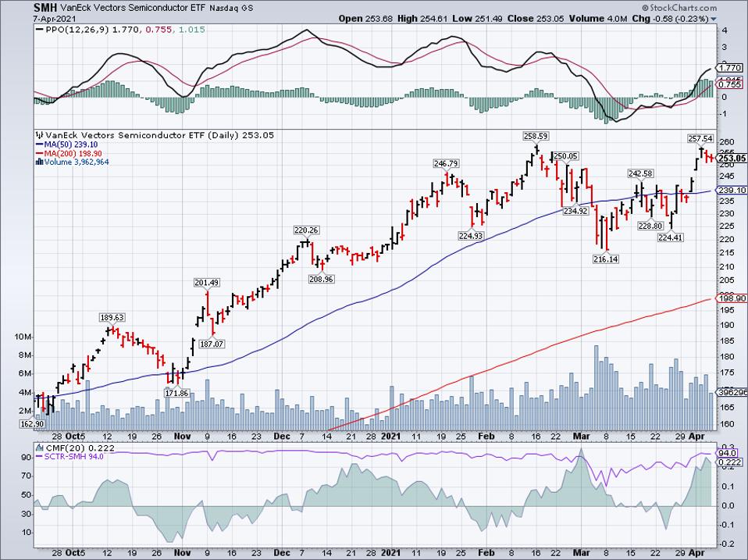Image resolution: width=748 pixels, height=560 pixels.
Task: Click the 208.96 price callout
Action: [321, 279]
